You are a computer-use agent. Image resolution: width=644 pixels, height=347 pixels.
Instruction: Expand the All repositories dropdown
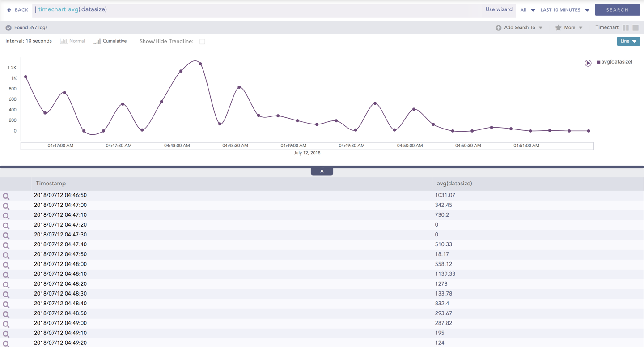[527, 10]
